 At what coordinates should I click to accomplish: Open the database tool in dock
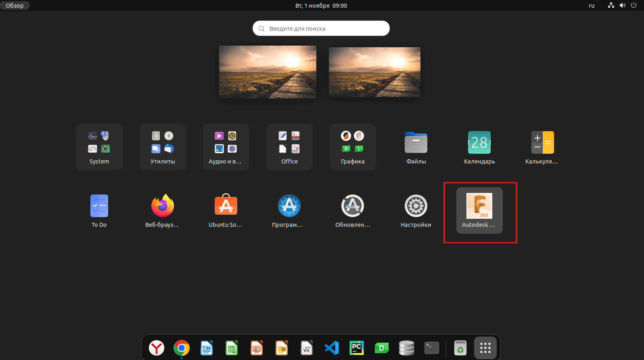pyautogui.click(x=407, y=348)
